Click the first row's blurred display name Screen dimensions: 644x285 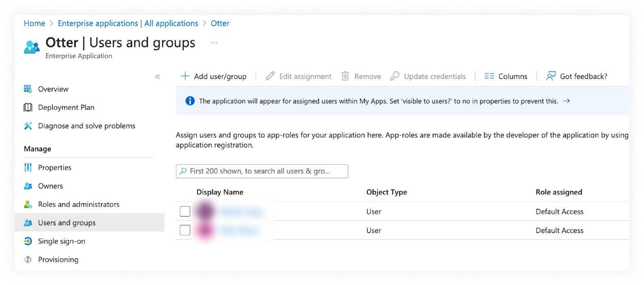pyautogui.click(x=242, y=211)
